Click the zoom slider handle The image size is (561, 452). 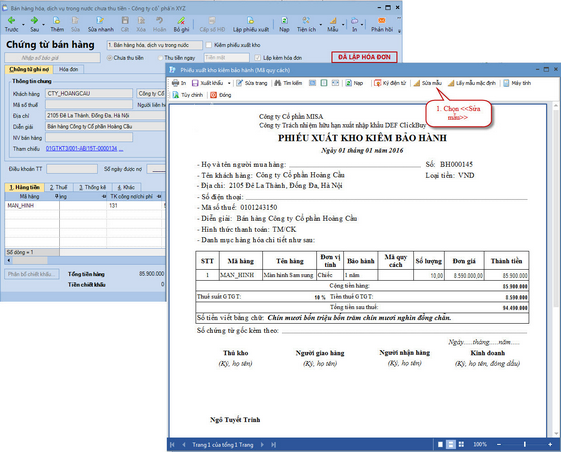point(525,444)
